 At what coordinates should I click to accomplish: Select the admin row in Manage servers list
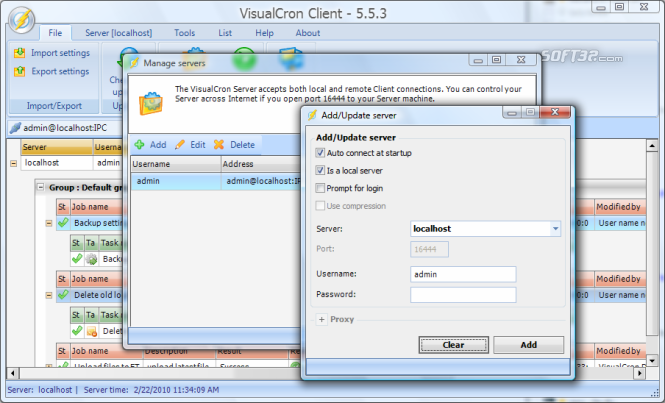point(215,181)
